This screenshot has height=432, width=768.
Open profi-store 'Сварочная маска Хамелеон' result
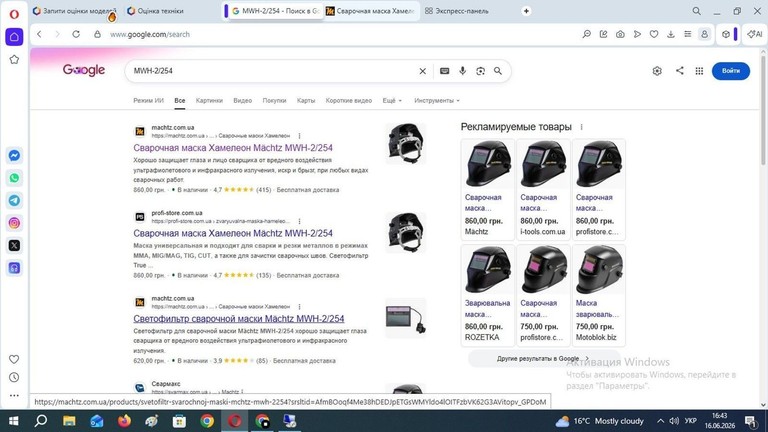tap(233, 233)
